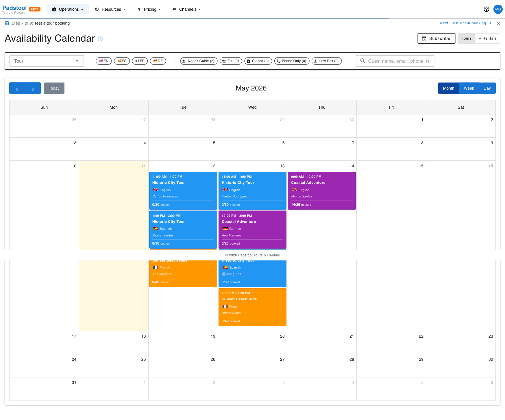Click the No guide warning icon
This screenshot has width=505, height=420.
click(x=224, y=274)
